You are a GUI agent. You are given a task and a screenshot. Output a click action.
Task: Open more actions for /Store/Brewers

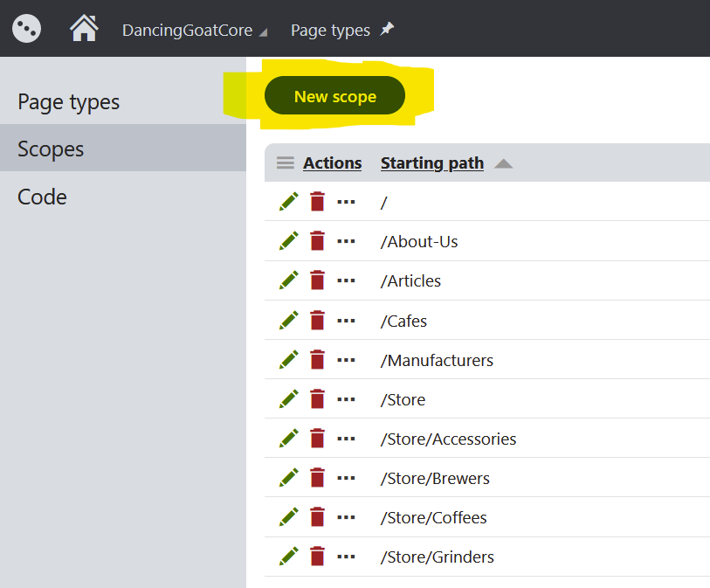click(346, 479)
